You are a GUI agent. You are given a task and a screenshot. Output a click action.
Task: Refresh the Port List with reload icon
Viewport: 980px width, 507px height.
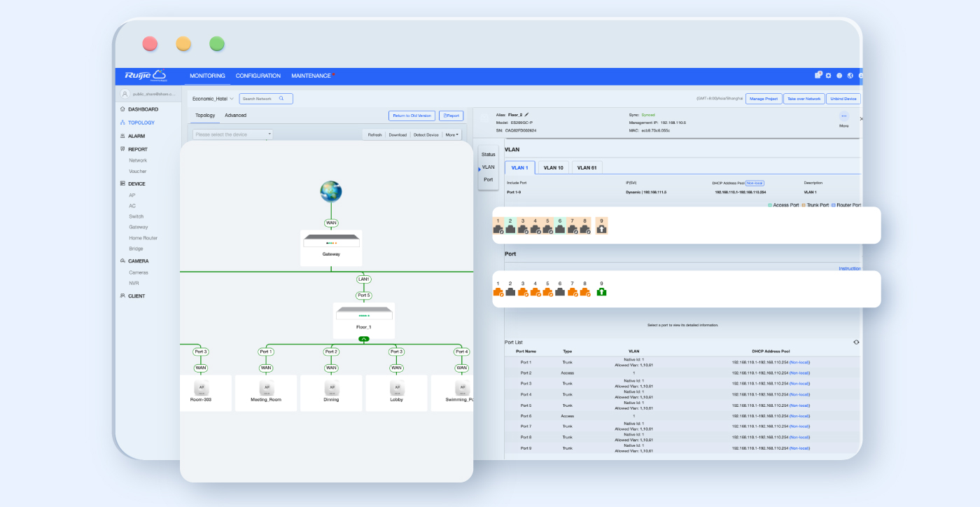[856, 342]
